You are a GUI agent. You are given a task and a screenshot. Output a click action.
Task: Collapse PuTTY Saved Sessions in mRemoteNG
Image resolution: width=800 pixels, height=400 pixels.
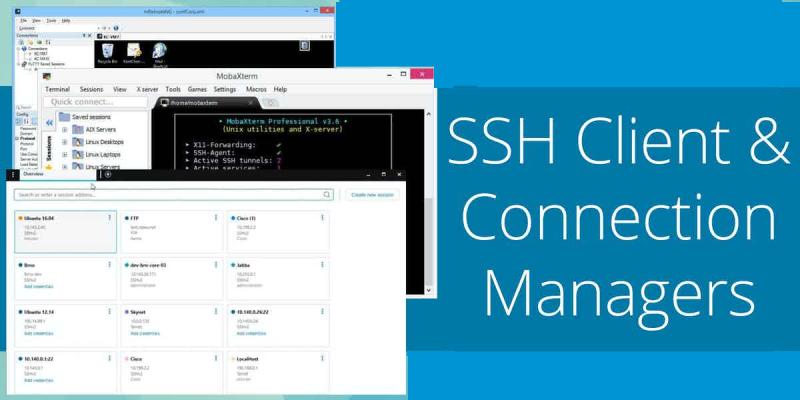tap(18, 64)
